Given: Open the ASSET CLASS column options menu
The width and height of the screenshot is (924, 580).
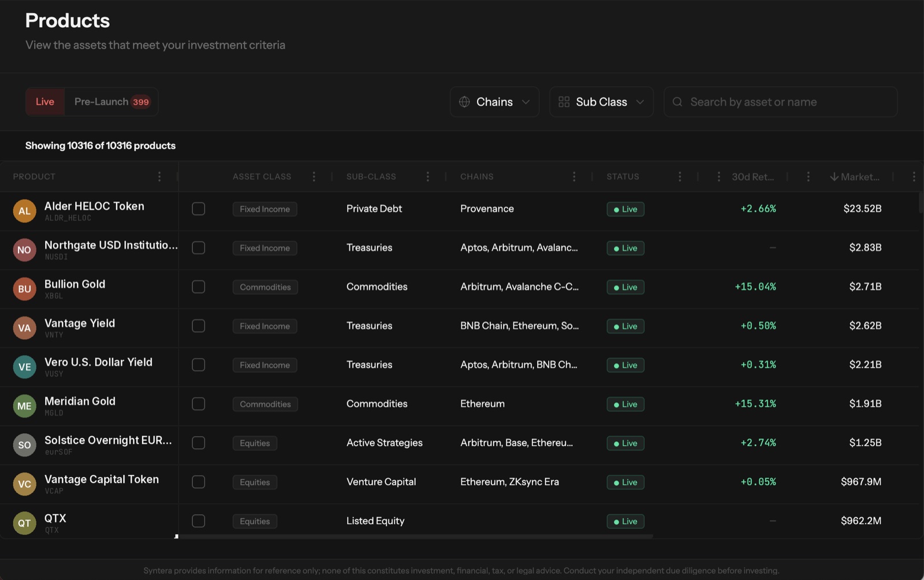Looking at the screenshot, I should 314,177.
